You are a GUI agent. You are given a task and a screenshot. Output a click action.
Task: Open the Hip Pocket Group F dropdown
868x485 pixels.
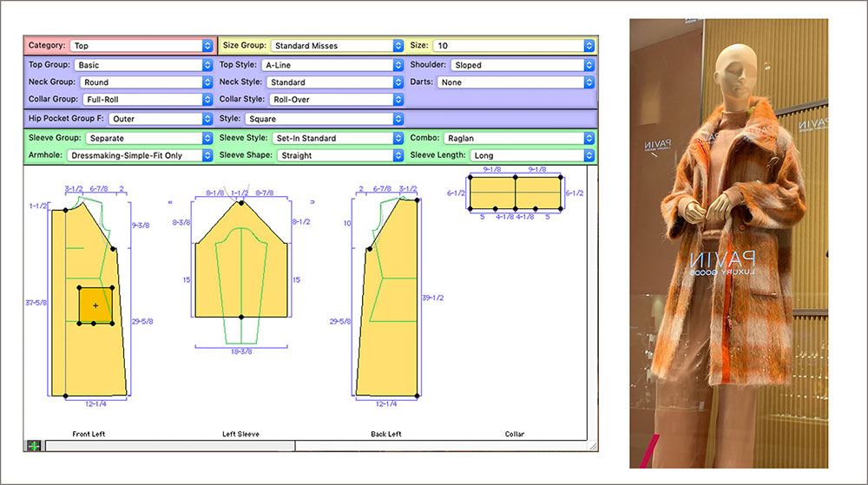[161, 119]
